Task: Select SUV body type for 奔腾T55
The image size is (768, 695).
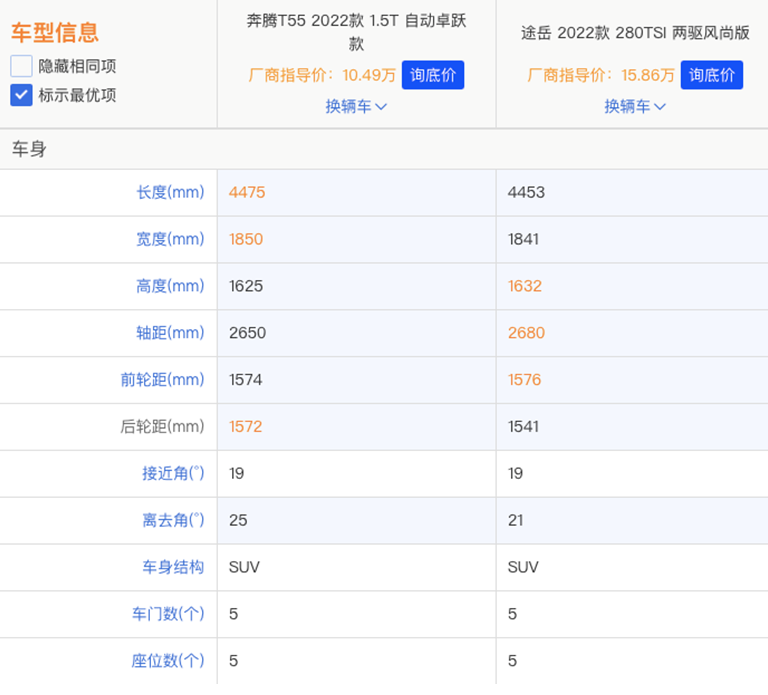Action: (x=244, y=567)
